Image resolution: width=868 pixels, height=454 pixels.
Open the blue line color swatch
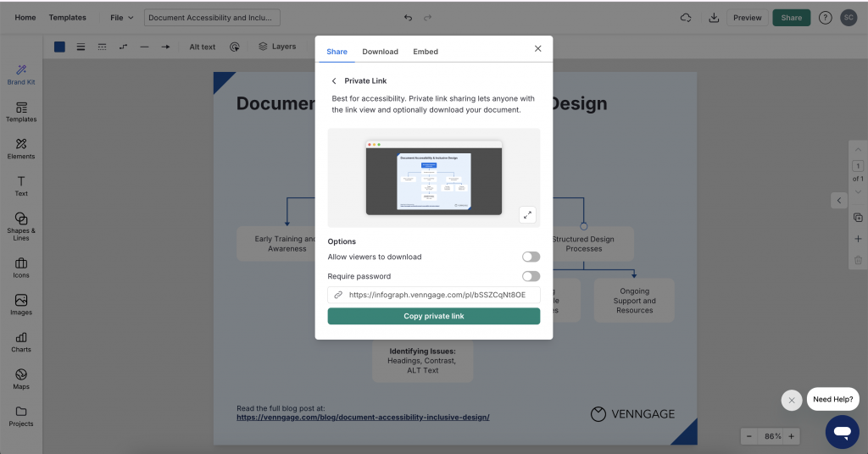click(x=60, y=47)
